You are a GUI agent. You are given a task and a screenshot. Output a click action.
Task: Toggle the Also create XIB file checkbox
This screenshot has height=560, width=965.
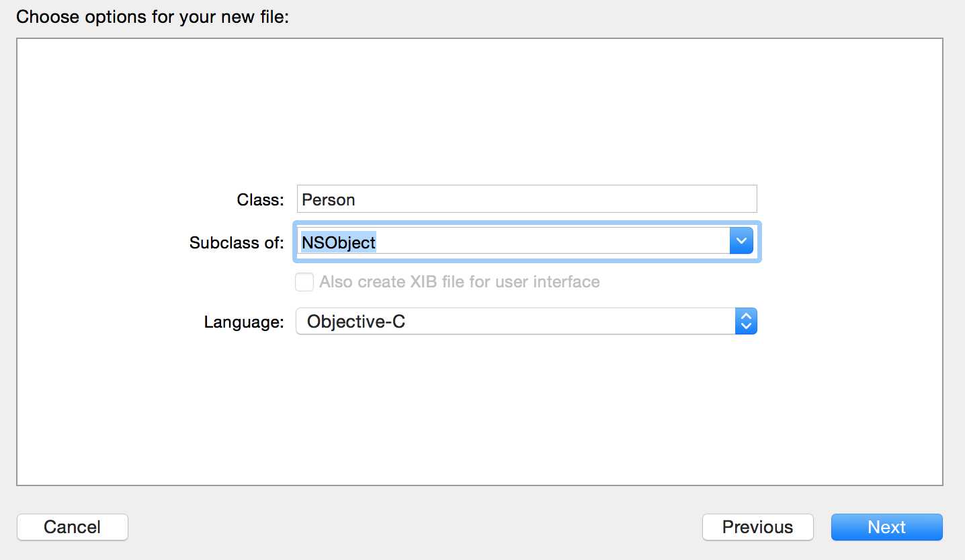coord(304,282)
